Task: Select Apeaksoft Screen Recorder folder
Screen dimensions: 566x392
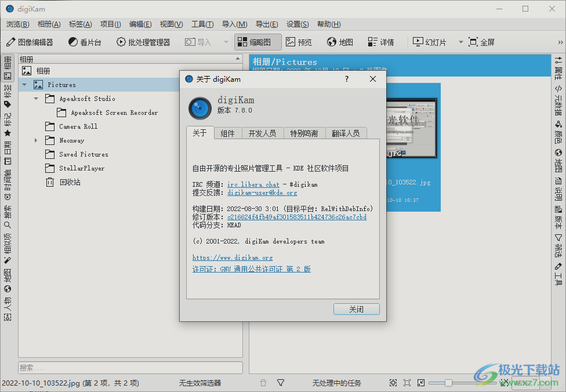Action: 114,112
